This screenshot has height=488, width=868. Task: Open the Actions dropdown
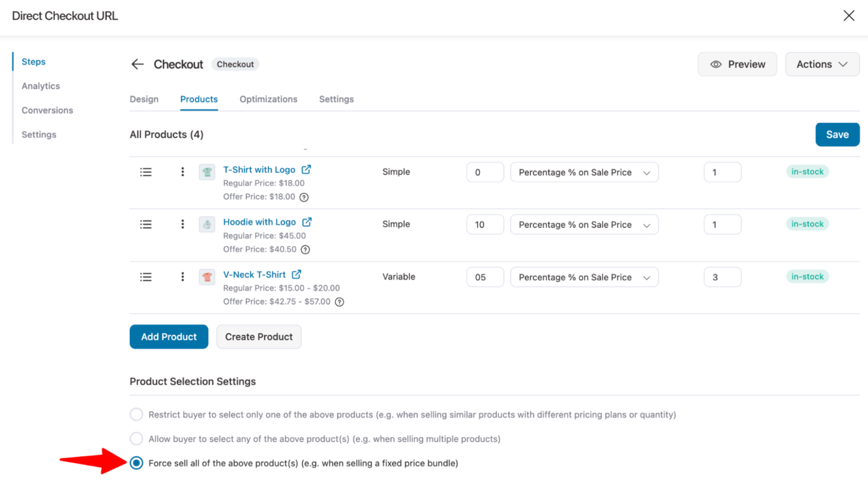[x=822, y=64]
